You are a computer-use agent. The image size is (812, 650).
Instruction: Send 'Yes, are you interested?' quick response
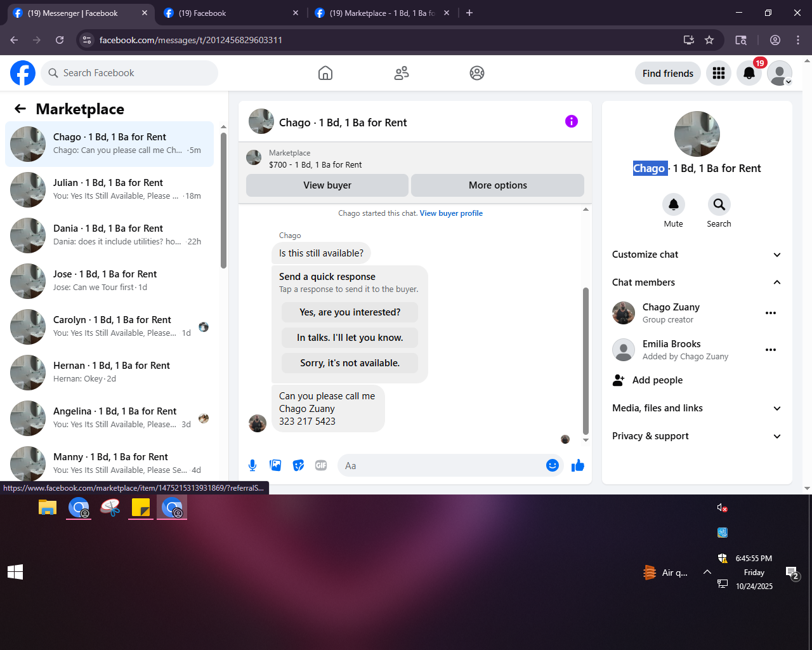tap(350, 312)
